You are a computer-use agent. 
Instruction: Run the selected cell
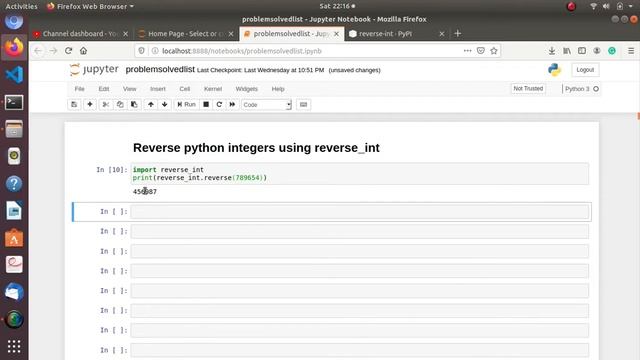(187, 104)
